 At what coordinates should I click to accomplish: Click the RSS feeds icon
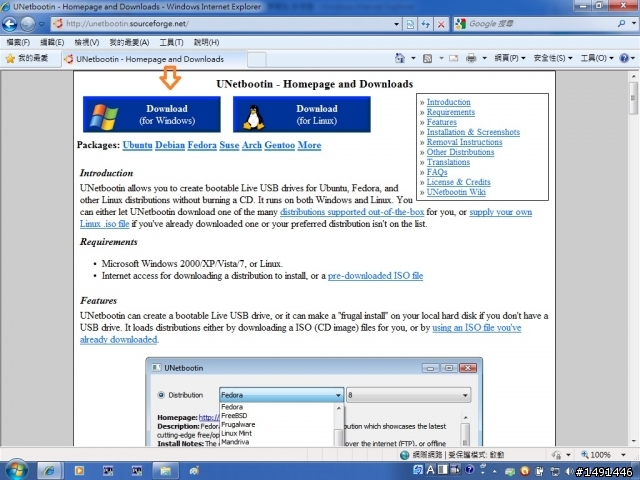[427, 58]
